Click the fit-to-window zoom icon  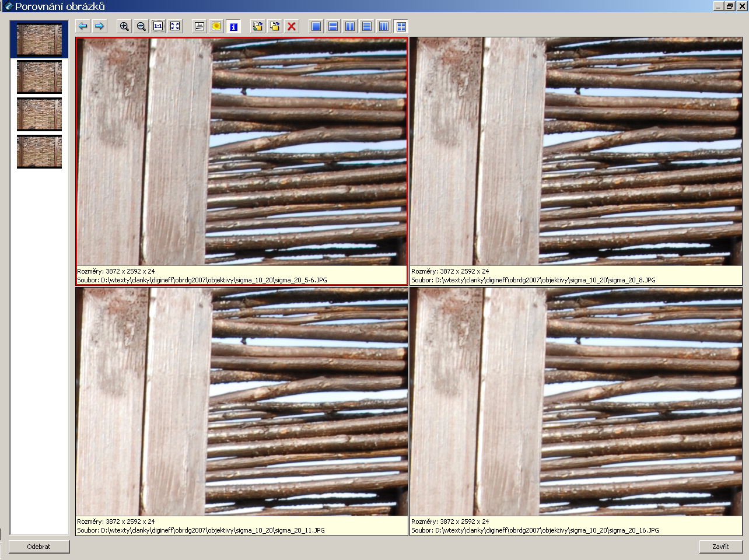click(175, 26)
